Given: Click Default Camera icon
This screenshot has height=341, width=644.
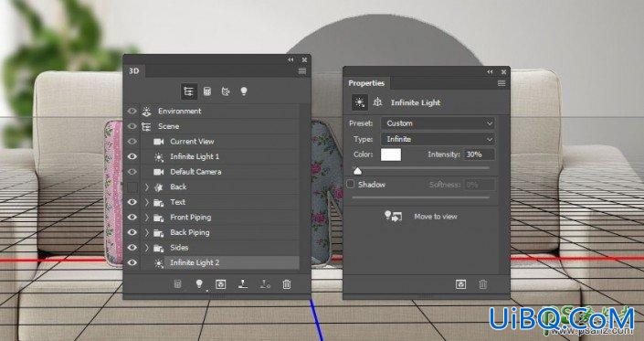Looking at the screenshot, I should [159, 172].
